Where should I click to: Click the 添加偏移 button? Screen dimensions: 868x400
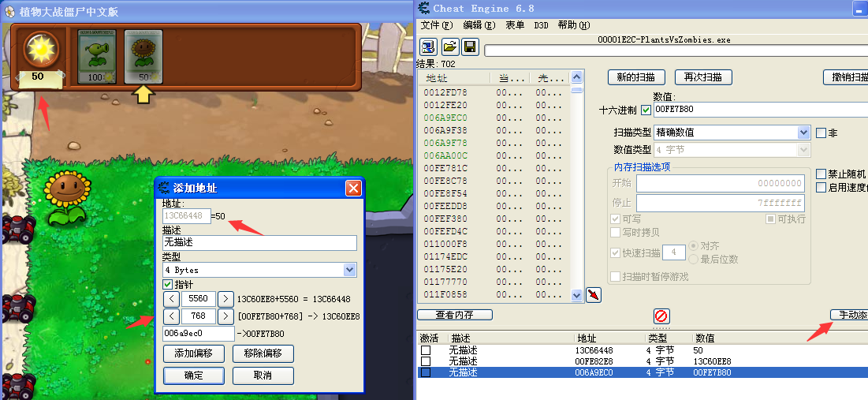click(x=194, y=353)
